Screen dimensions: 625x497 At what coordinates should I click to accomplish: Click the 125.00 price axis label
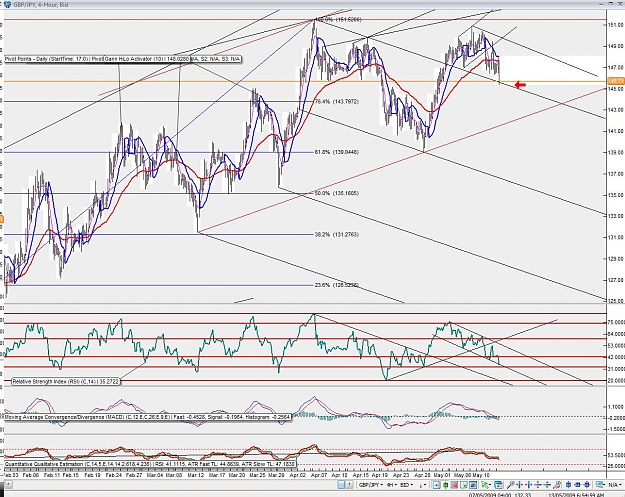coord(616,301)
